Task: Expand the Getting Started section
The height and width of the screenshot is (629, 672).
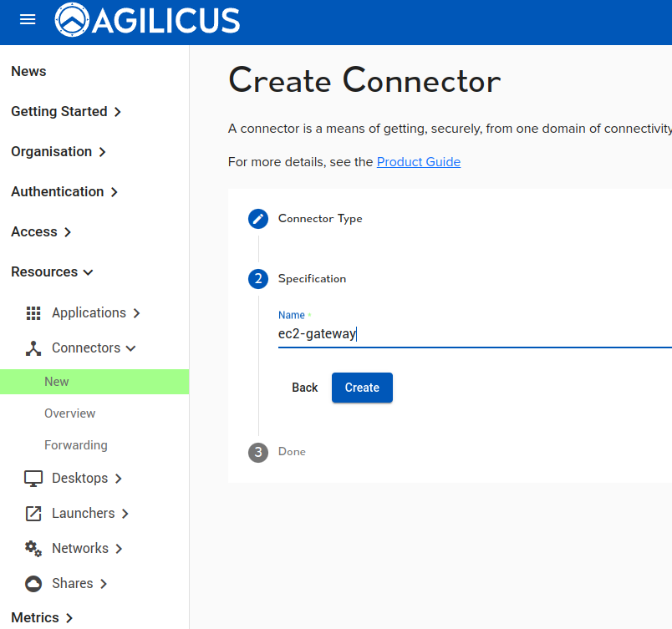Action: [66, 111]
